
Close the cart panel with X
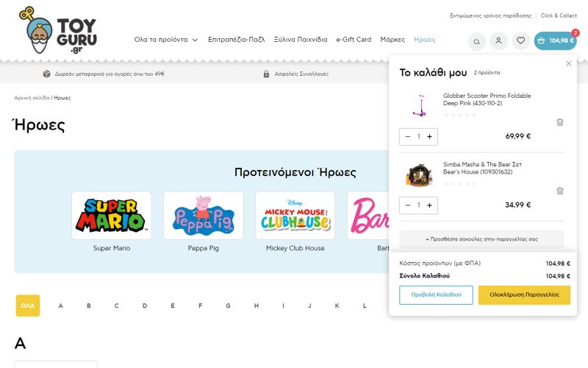pyautogui.click(x=568, y=63)
